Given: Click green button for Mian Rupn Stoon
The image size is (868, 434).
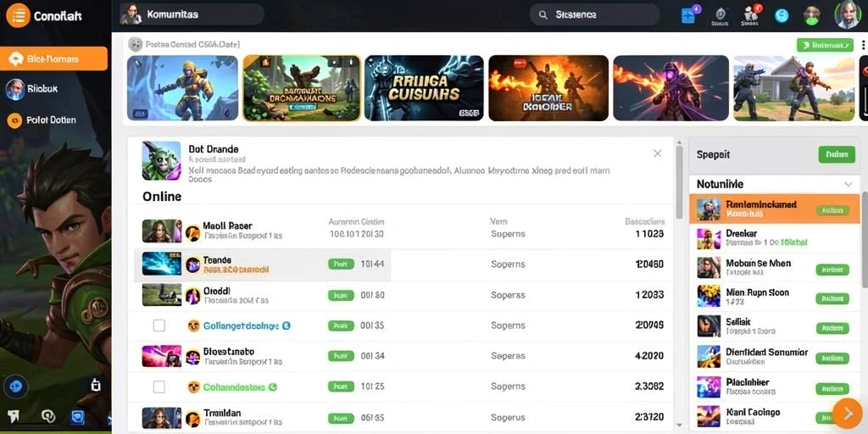Looking at the screenshot, I should (832, 299).
